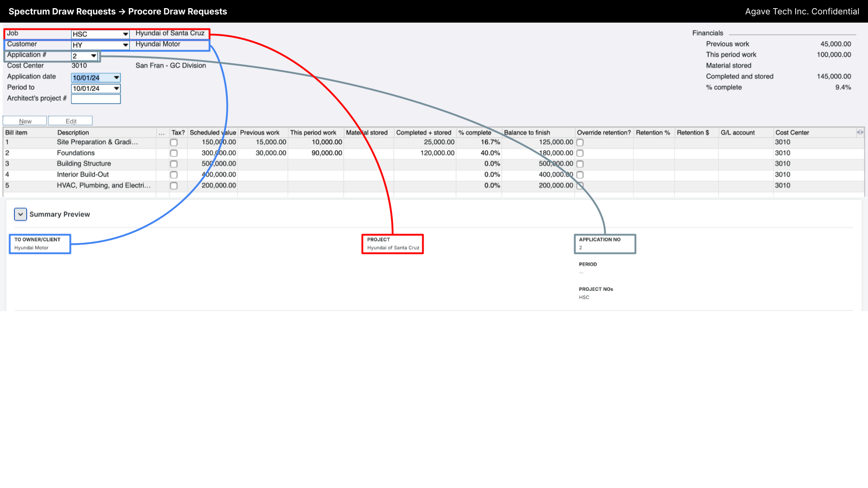The image size is (868, 488).
Task: Check Override retention for Interior Build-Out row
Action: click(x=580, y=175)
